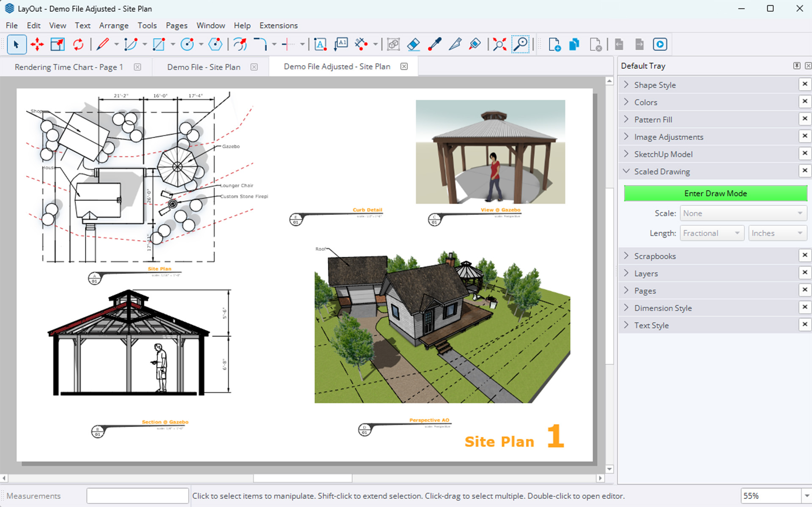812x507 pixels.
Task: Open the Arc tool variant dropdown arrow
Action: pyautogui.click(x=145, y=44)
